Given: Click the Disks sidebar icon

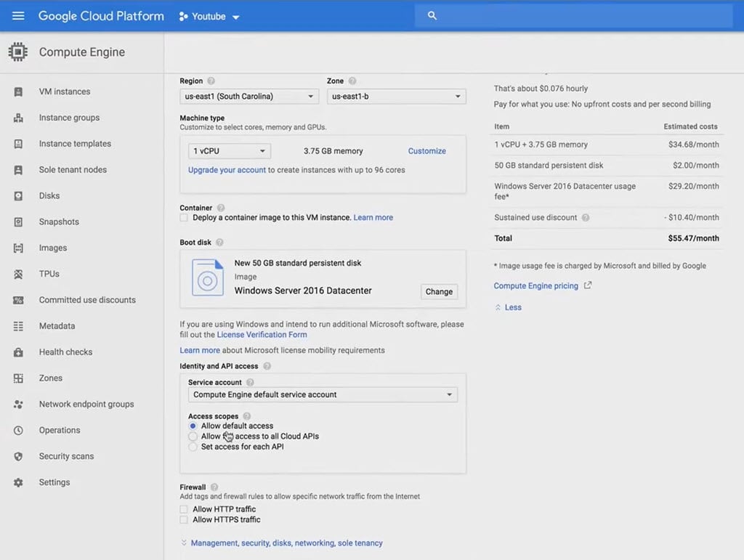Looking at the screenshot, I should (x=18, y=196).
